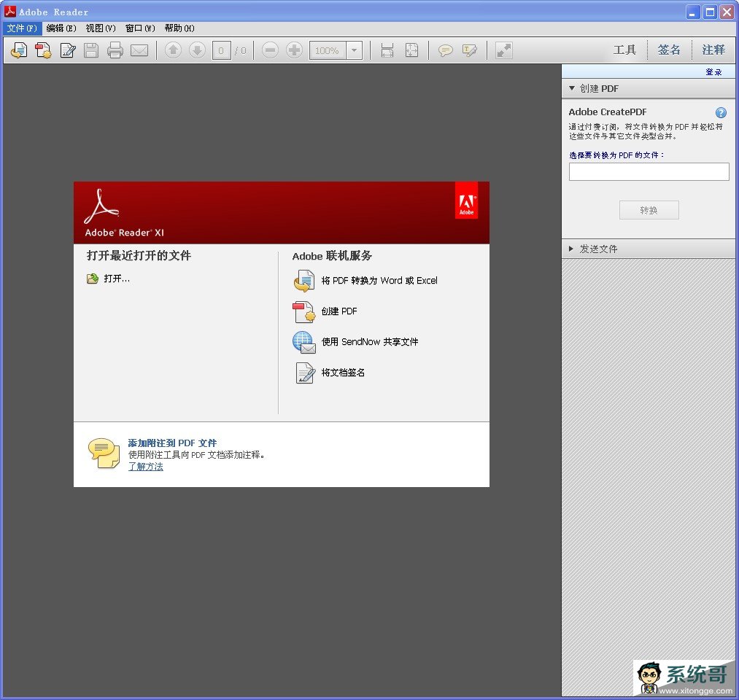
Task: Click the 转换 button
Action: (x=649, y=210)
